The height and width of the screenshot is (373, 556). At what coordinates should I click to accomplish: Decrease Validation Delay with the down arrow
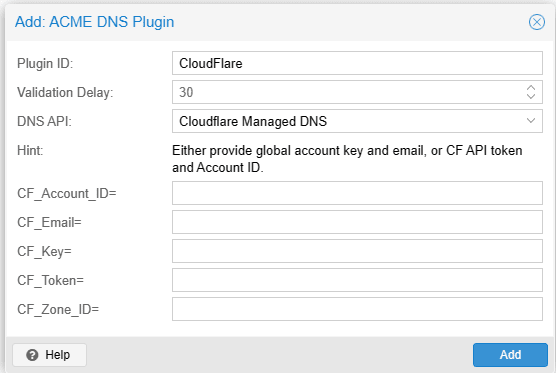[531, 96]
